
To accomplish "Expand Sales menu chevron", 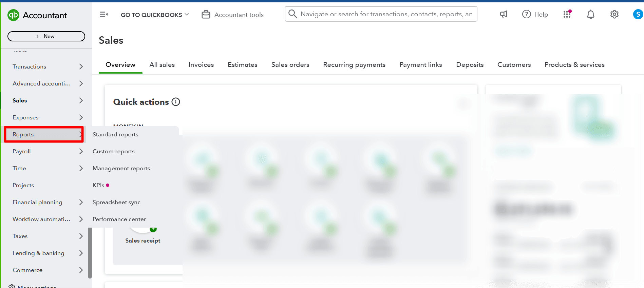I will [81, 100].
